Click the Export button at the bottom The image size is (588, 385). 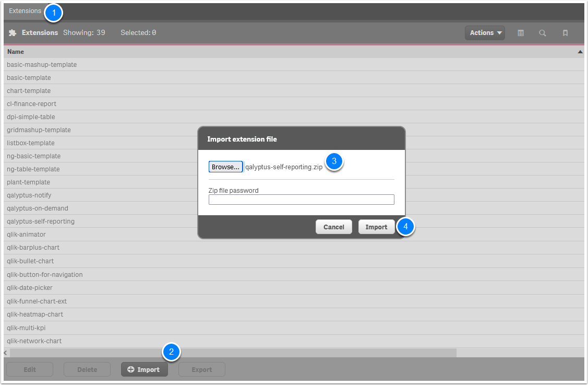(201, 369)
